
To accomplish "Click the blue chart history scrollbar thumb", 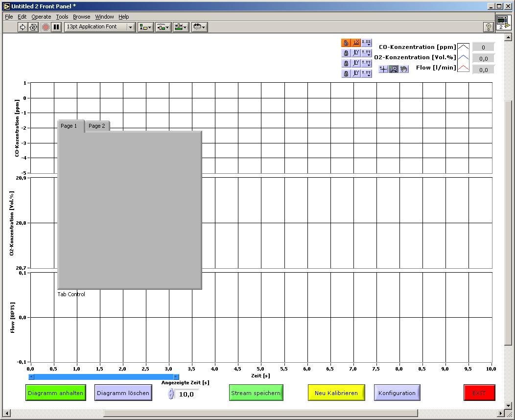I will [x=104, y=376].
